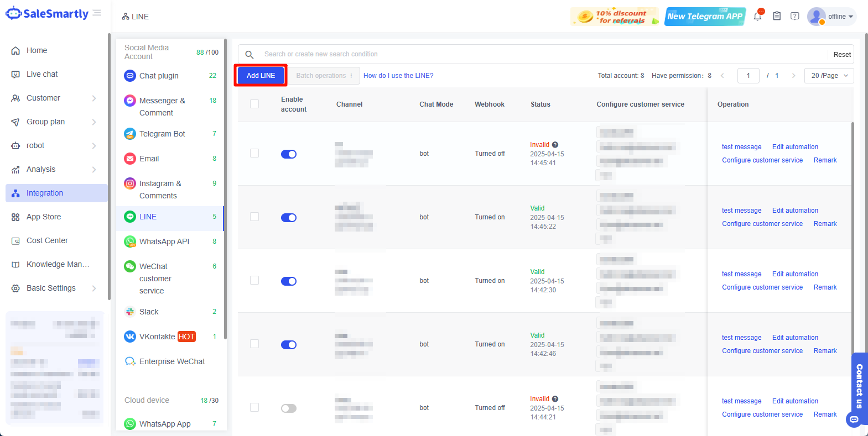
Task: Click the help question mark icon
Action: tap(795, 17)
